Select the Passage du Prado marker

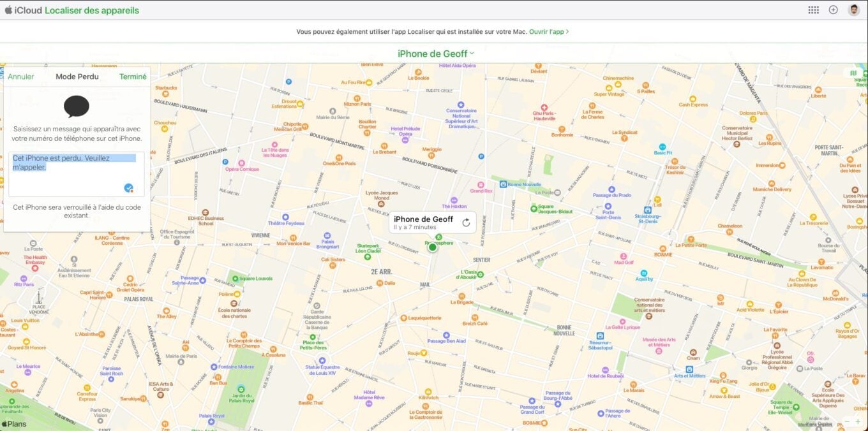pyautogui.click(x=611, y=189)
